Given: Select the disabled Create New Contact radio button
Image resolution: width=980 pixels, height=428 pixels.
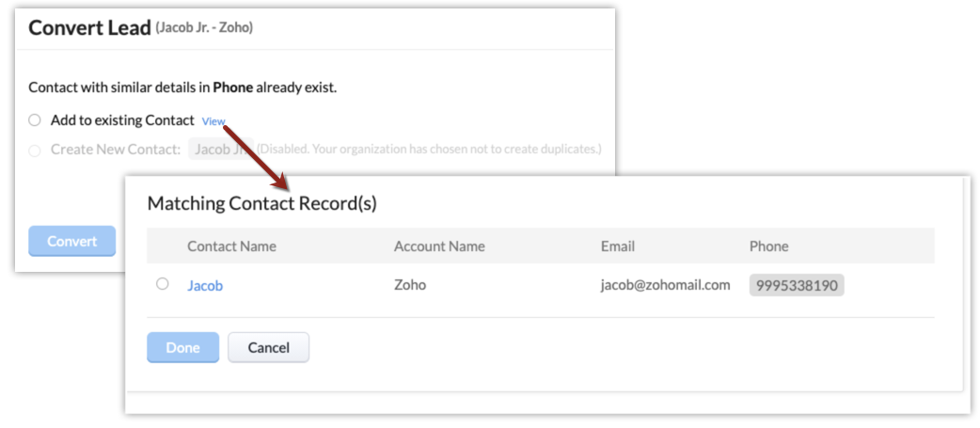Looking at the screenshot, I should 35,150.
